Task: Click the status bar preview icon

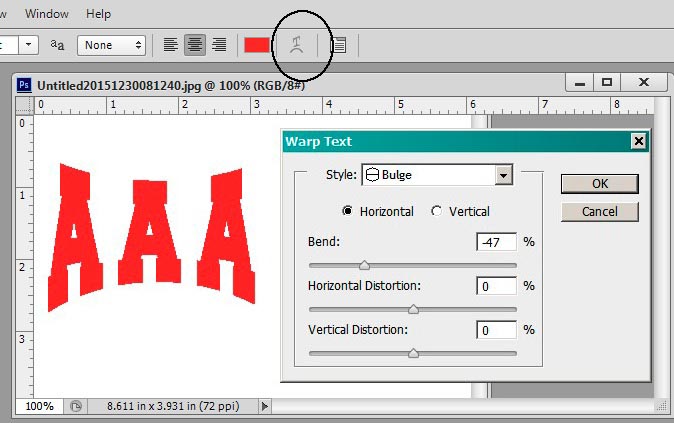Action: (x=76, y=407)
